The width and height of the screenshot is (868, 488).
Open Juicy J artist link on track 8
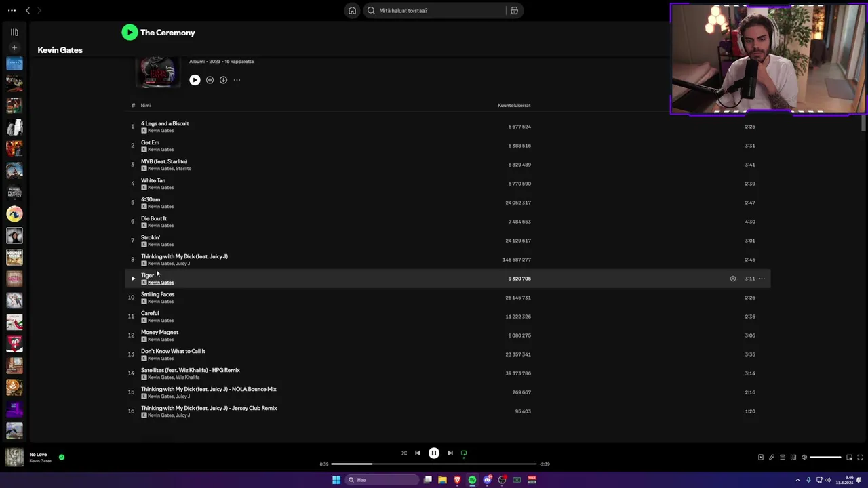(182, 264)
